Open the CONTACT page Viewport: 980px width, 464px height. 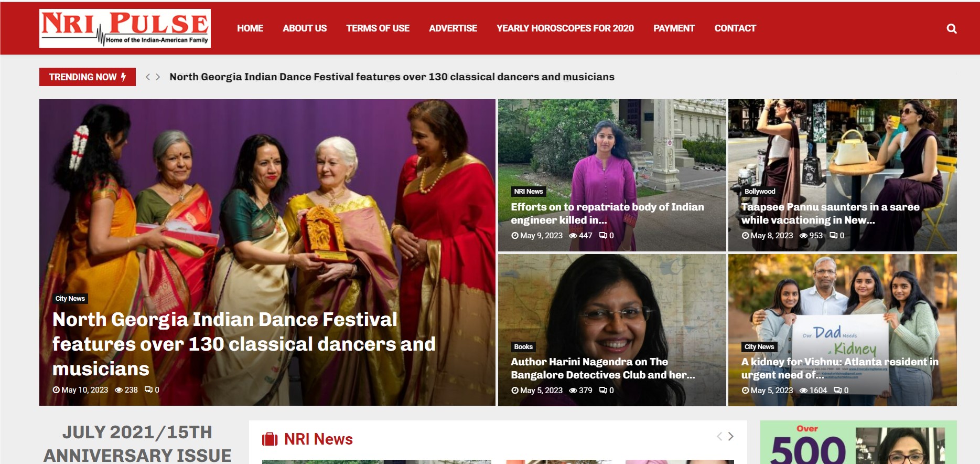click(x=735, y=28)
